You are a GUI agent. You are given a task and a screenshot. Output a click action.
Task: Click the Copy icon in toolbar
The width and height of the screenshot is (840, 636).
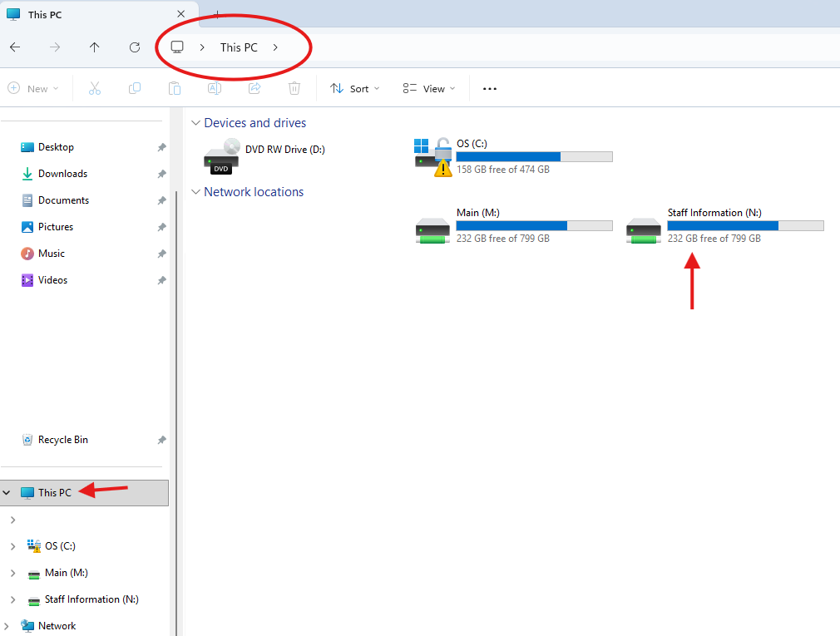tap(135, 88)
